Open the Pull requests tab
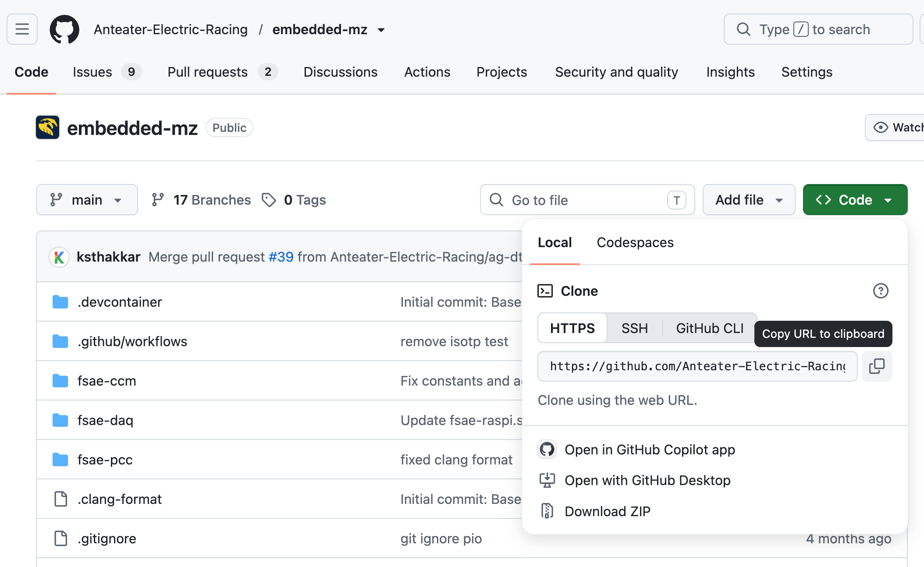 tap(222, 72)
